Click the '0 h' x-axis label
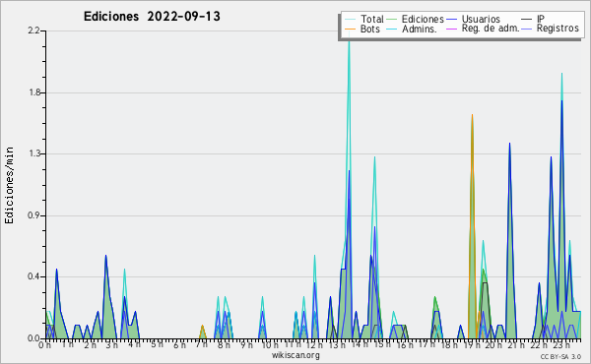Screen dimensions: 591x364 (x=45, y=345)
